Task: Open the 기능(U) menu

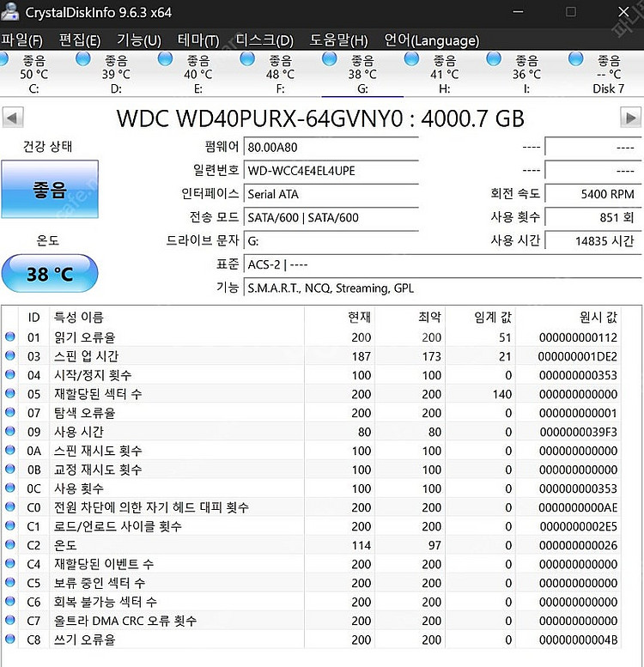Action: coord(139,40)
